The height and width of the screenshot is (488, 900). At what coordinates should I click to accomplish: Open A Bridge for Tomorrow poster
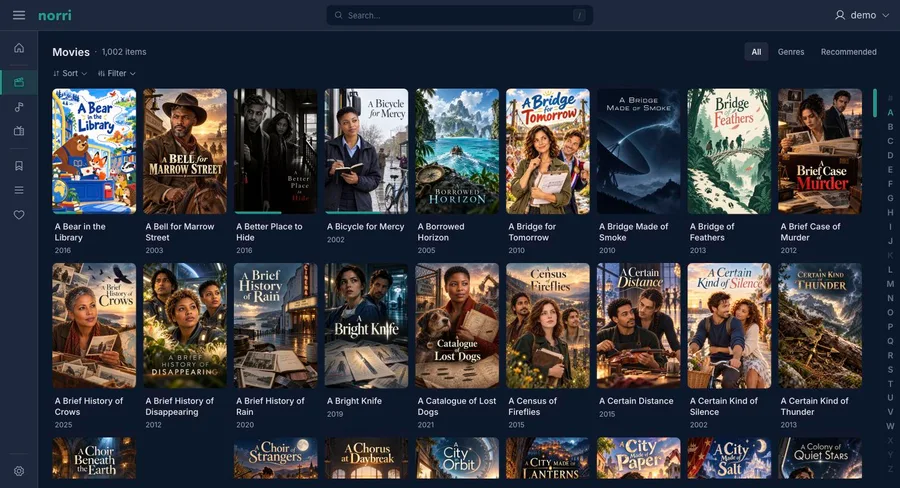(548, 151)
